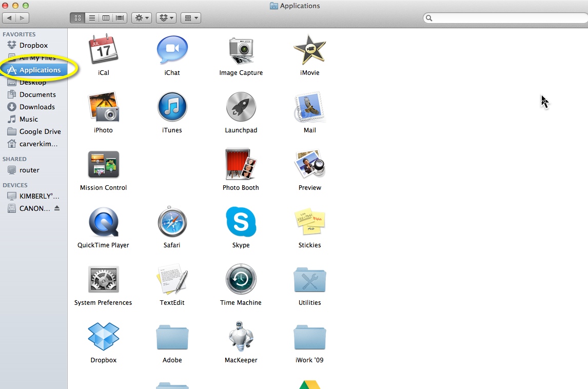Open Dropbox in the Favorites sidebar
Screen dimensions: 588x389
(x=34, y=45)
